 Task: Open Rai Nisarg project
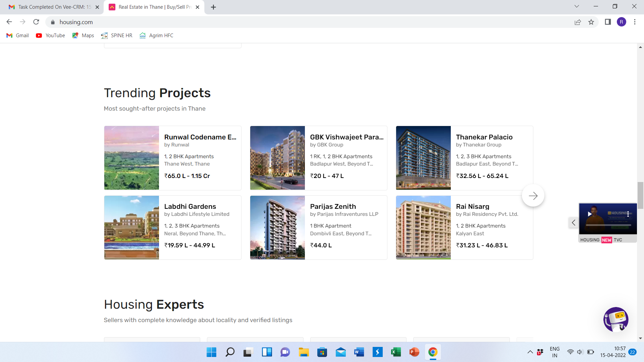(x=473, y=206)
